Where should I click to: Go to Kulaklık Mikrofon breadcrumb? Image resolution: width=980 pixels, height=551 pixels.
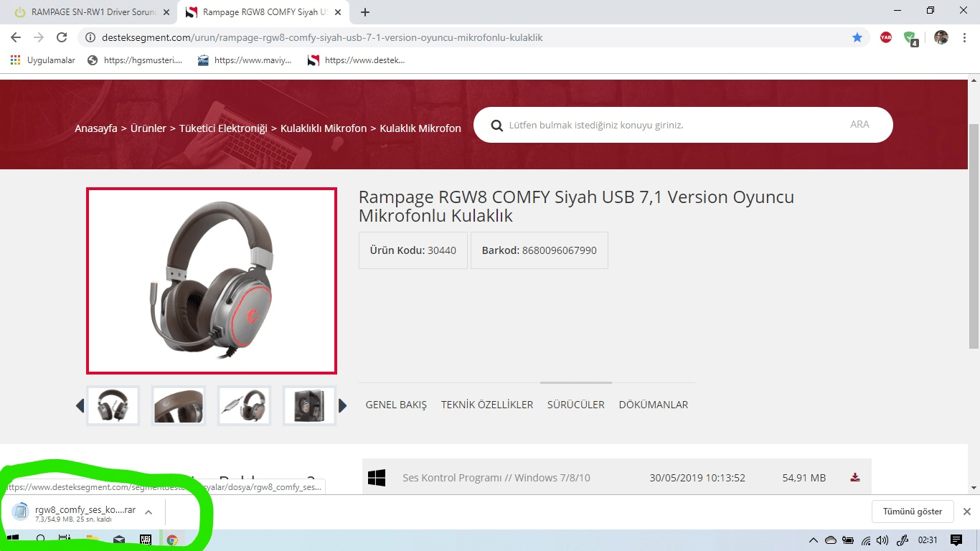[x=420, y=128]
